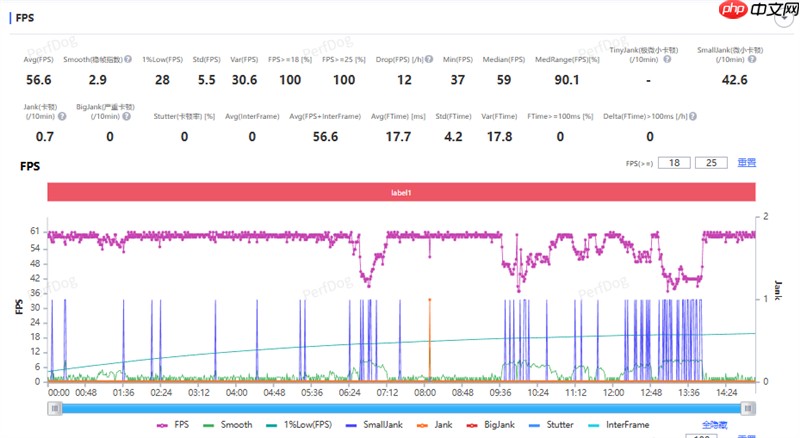Toggle Smooth series in chart legend

(228, 424)
